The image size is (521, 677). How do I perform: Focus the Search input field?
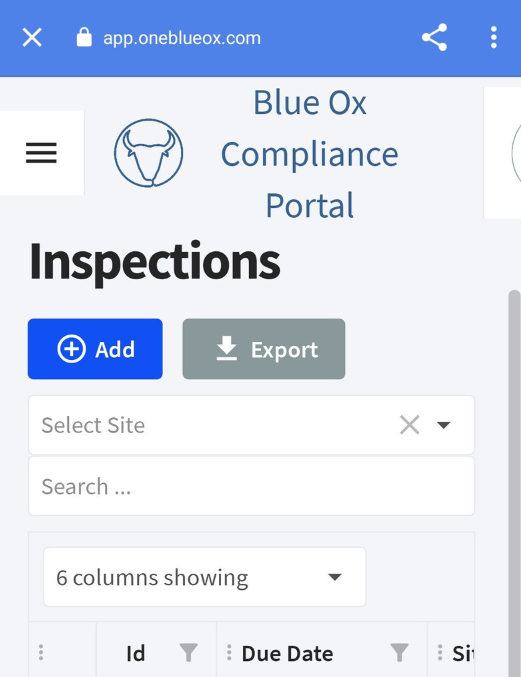(x=251, y=486)
